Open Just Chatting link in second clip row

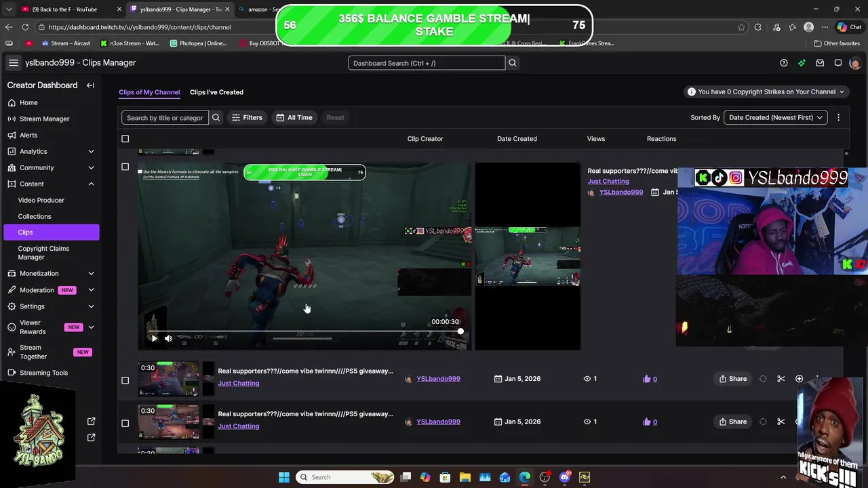[239, 426]
